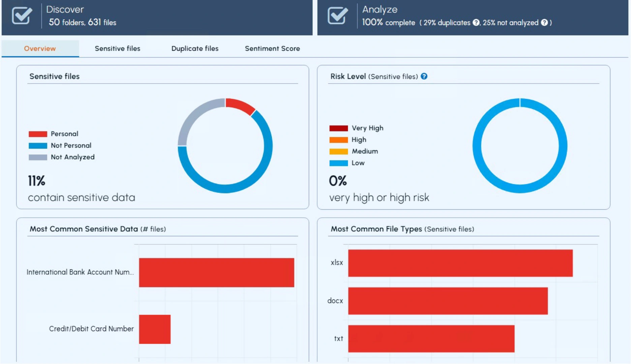The image size is (631, 364).
Task: Switch to the Overview tab
Action: coord(40,49)
